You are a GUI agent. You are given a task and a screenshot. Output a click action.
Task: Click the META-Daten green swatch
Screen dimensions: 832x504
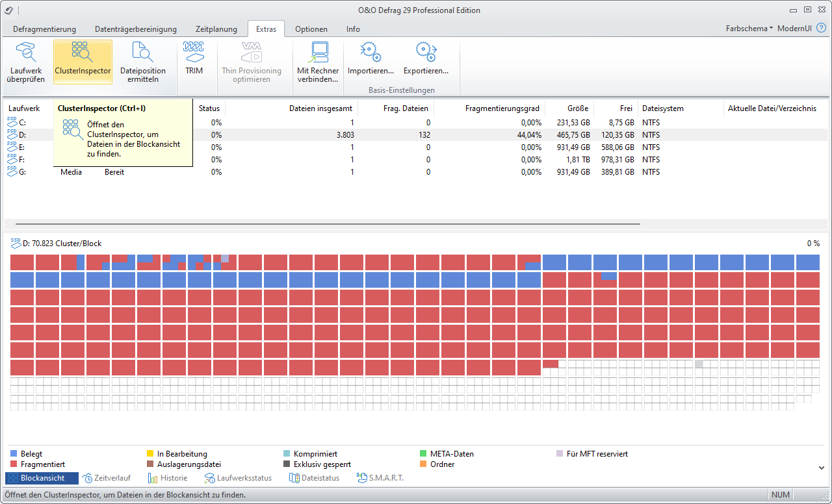[x=424, y=454]
